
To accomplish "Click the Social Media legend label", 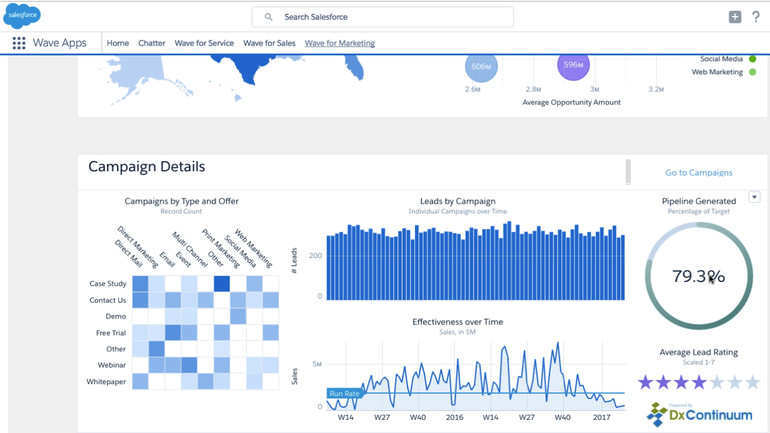I will pos(721,59).
